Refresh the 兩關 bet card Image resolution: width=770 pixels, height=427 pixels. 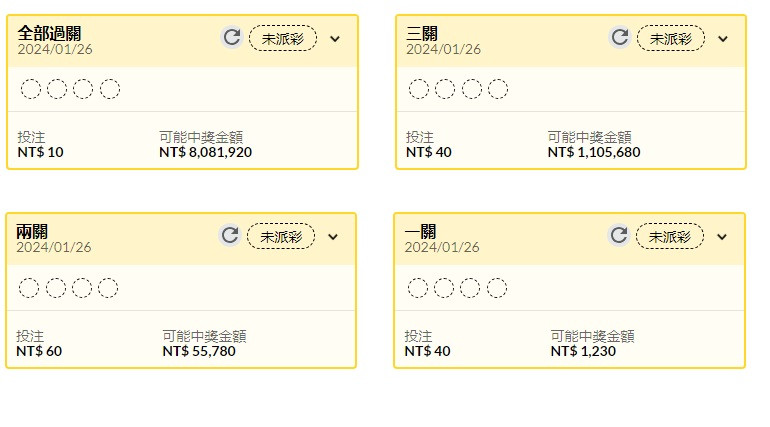tap(230, 236)
